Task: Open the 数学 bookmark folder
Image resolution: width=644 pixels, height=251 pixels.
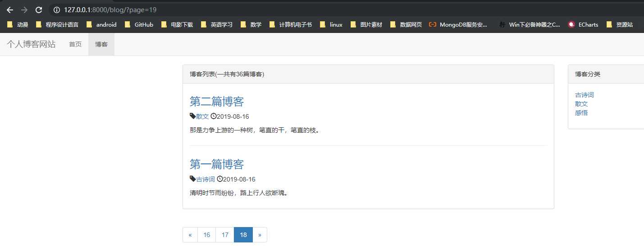Action: coord(251,25)
